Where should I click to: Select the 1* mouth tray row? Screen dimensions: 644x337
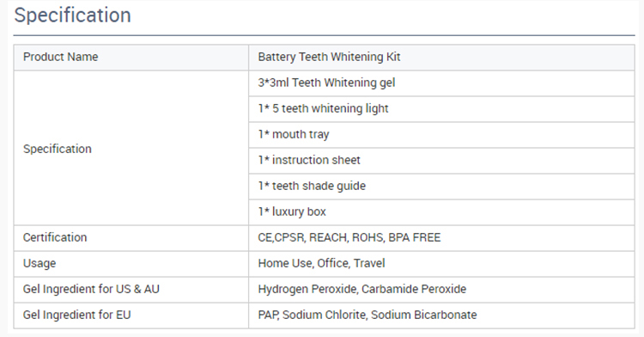coord(441,135)
